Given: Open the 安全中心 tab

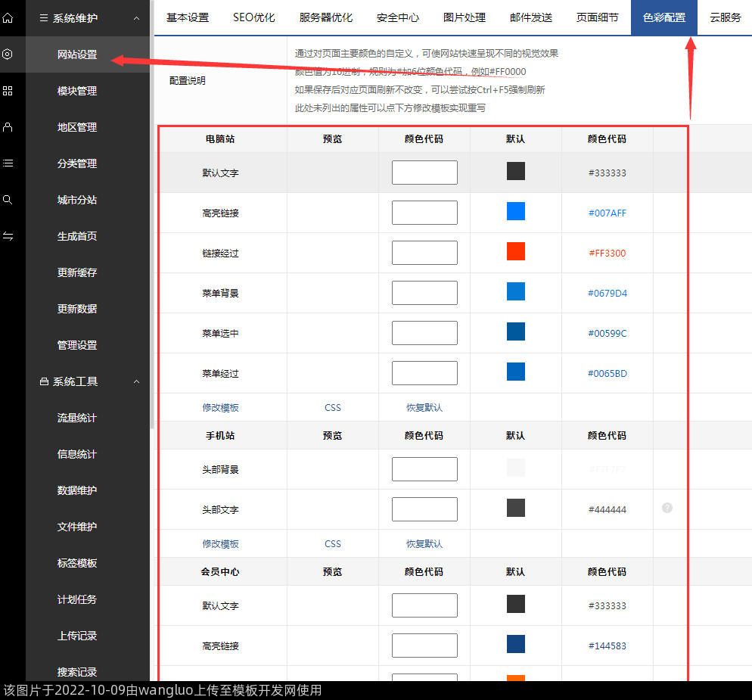Looking at the screenshot, I should pyautogui.click(x=397, y=17).
